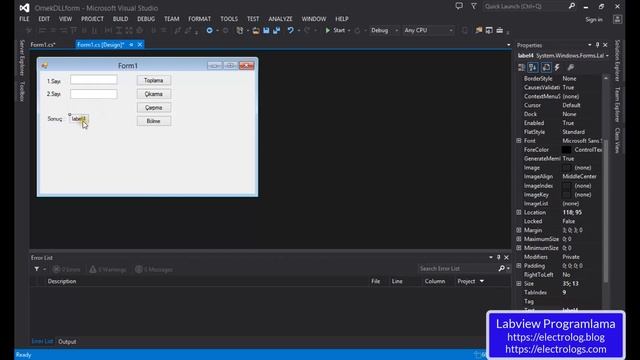This screenshot has width=640, height=360.
Task: Toggle the Warnings filter in Error List
Action: click(108, 269)
